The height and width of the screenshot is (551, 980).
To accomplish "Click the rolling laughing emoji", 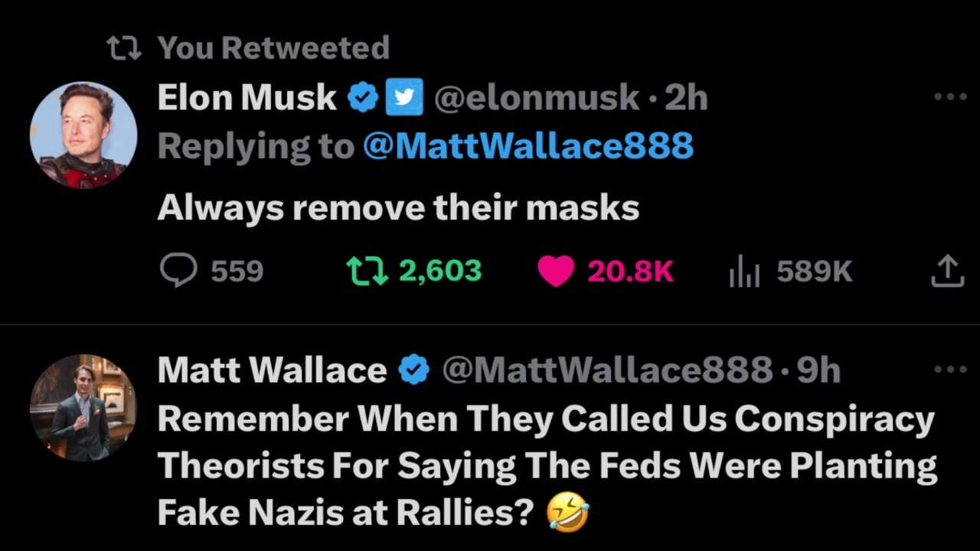I will 567,513.
